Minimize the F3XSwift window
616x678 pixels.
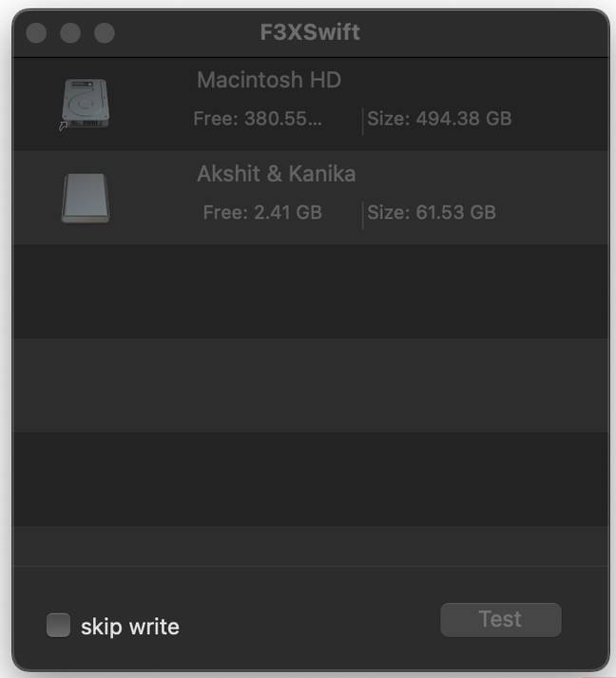coord(70,33)
